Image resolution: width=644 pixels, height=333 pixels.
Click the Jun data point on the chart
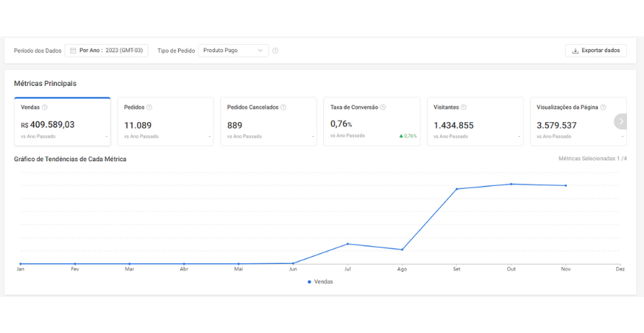pyautogui.click(x=293, y=263)
